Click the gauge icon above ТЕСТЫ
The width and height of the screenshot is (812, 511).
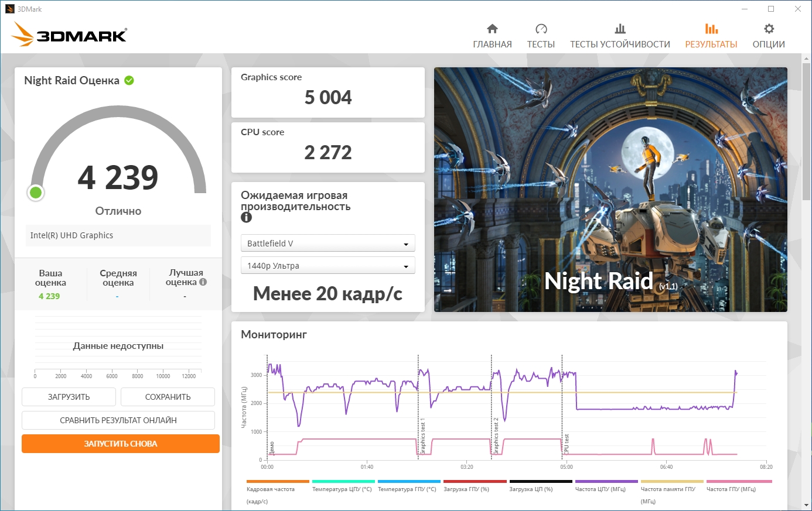click(541, 29)
